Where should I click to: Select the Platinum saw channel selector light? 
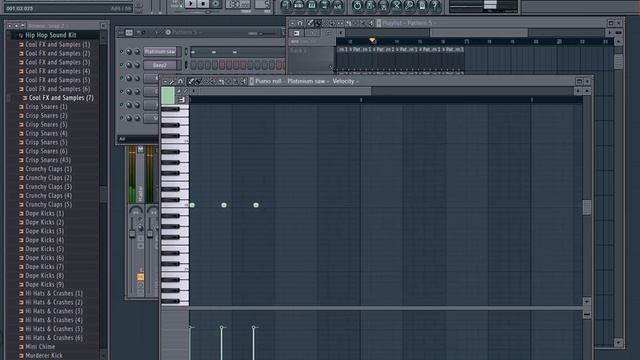point(186,52)
